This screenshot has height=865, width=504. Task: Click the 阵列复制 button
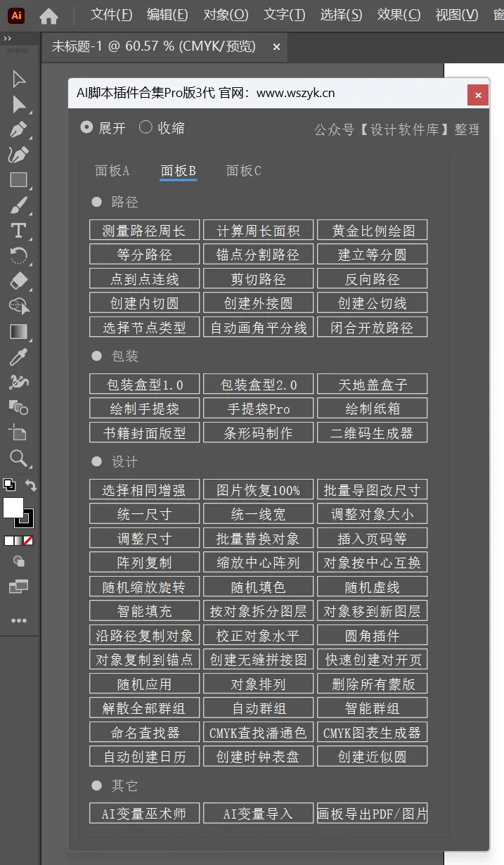[x=144, y=563]
